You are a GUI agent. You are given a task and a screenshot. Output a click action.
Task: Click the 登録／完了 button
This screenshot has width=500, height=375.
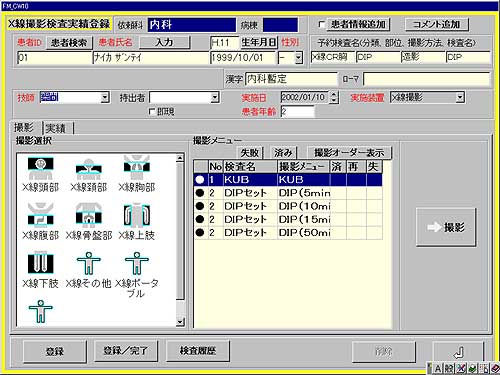click(x=126, y=351)
